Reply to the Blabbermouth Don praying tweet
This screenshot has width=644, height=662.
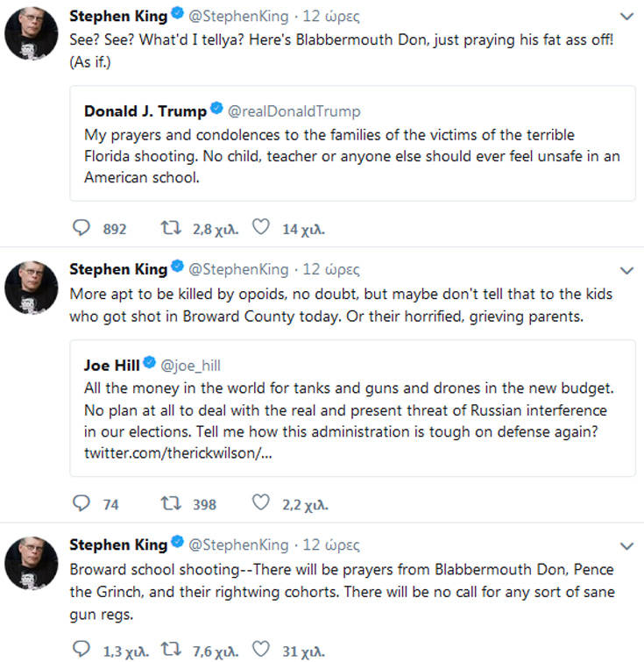click(81, 229)
